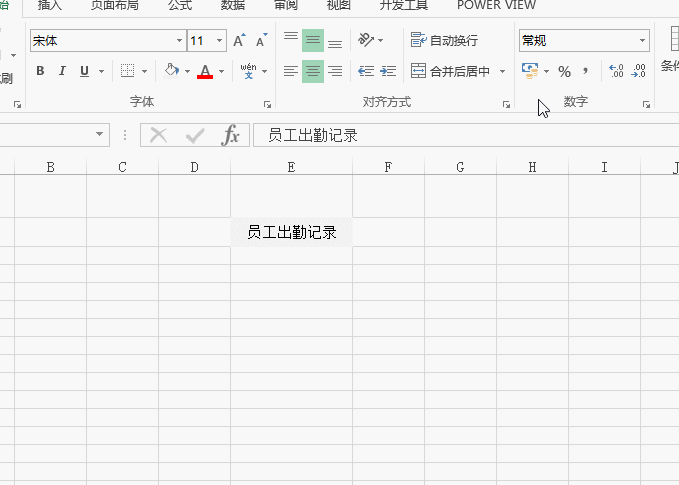679x485 pixels.
Task: Toggle italic formatting
Action: (x=62, y=71)
